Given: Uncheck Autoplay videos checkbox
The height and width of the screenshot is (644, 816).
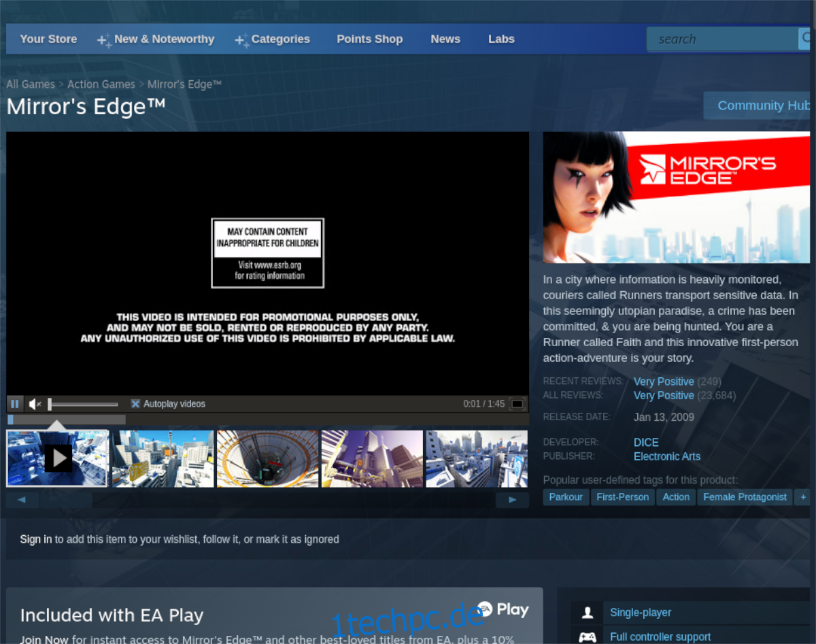Looking at the screenshot, I should coord(135,404).
